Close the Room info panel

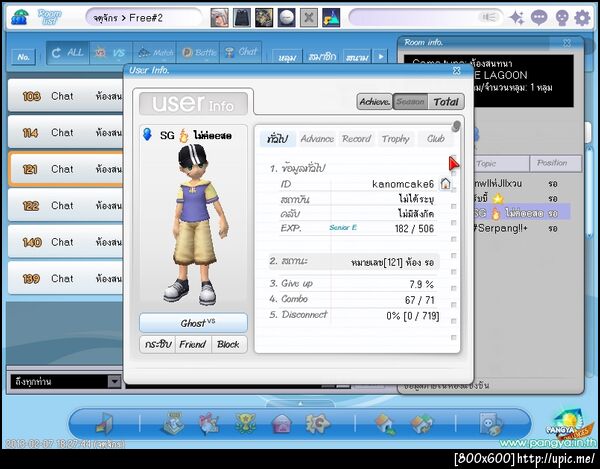(x=567, y=43)
